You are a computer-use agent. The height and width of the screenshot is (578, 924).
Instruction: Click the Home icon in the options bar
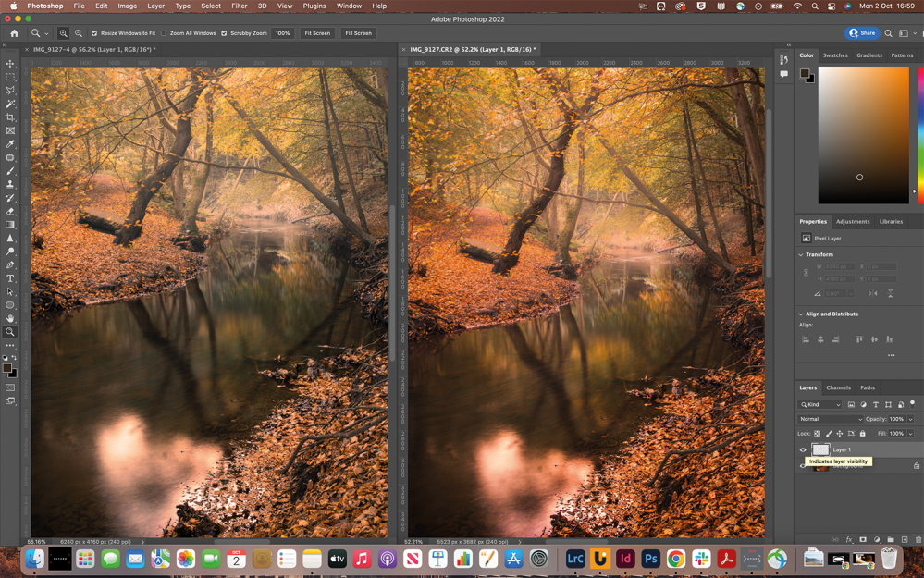coord(14,33)
